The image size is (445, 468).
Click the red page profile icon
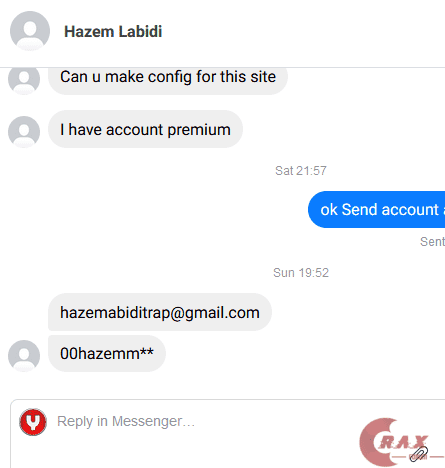[33, 422]
